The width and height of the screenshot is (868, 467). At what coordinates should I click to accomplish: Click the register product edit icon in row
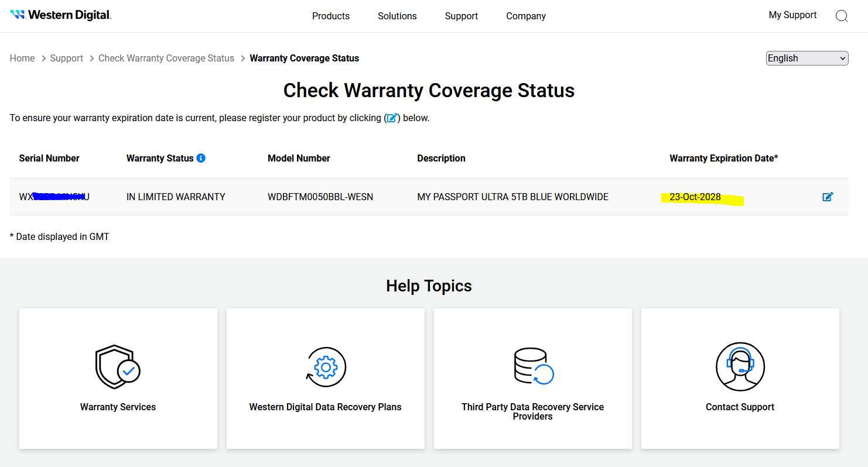(828, 197)
